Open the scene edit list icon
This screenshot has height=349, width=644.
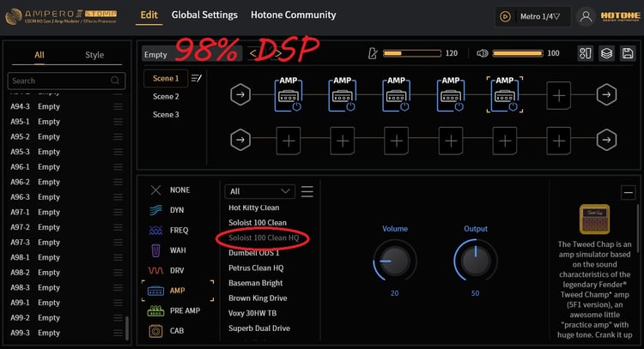pyautogui.click(x=197, y=78)
